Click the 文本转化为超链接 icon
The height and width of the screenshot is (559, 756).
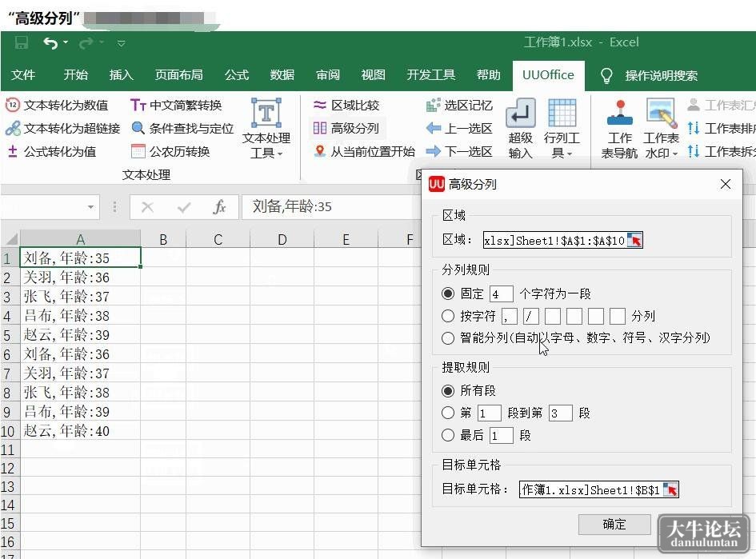[x=13, y=128]
